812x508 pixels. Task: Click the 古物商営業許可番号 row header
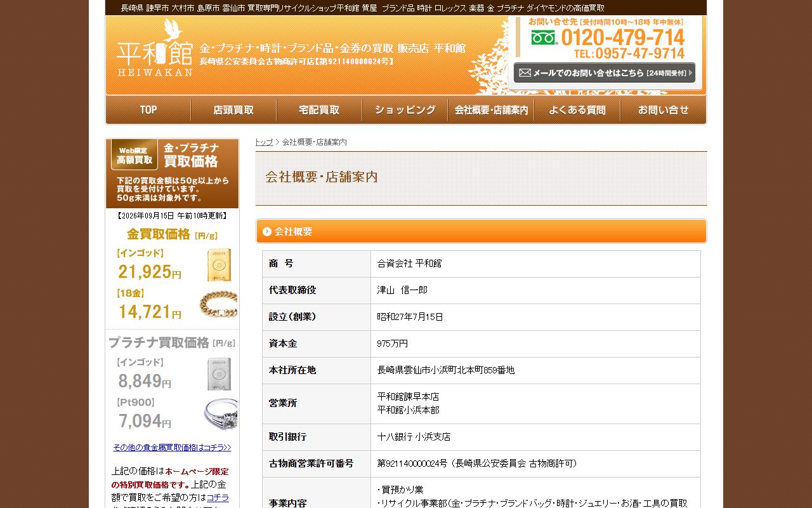pos(317,464)
